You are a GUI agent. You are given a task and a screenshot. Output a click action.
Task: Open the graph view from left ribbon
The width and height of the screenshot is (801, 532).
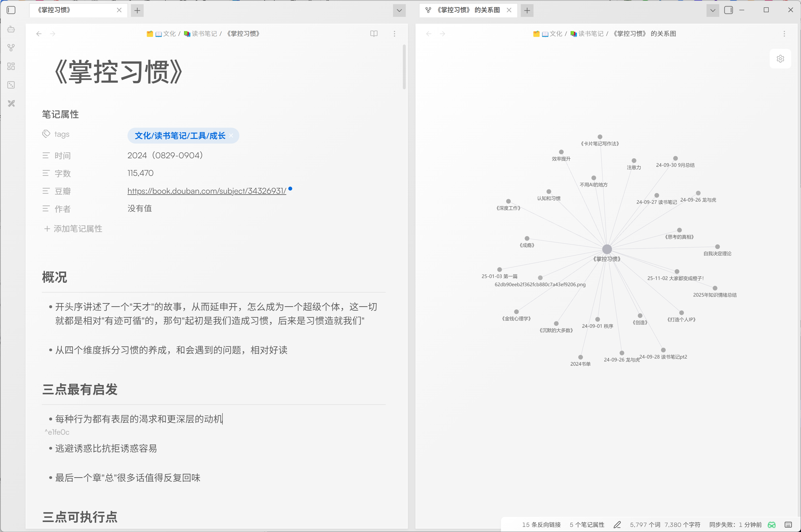pos(11,48)
